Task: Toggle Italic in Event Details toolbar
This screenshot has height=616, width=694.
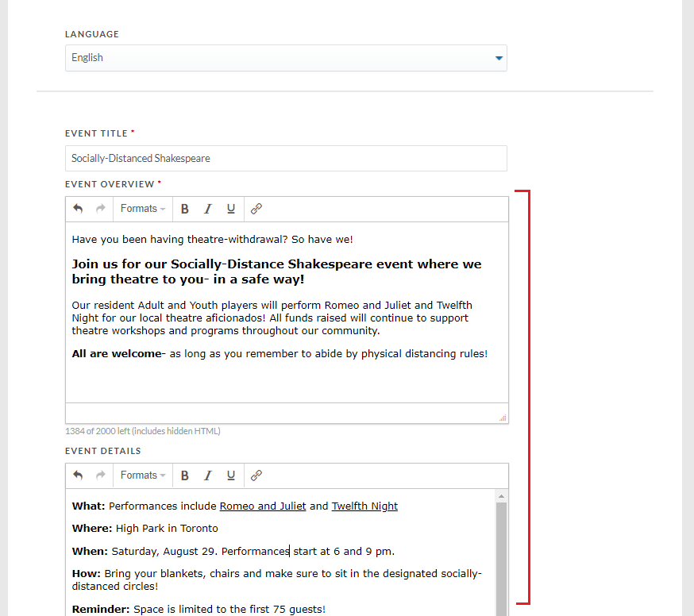Action: coord(207,475)
